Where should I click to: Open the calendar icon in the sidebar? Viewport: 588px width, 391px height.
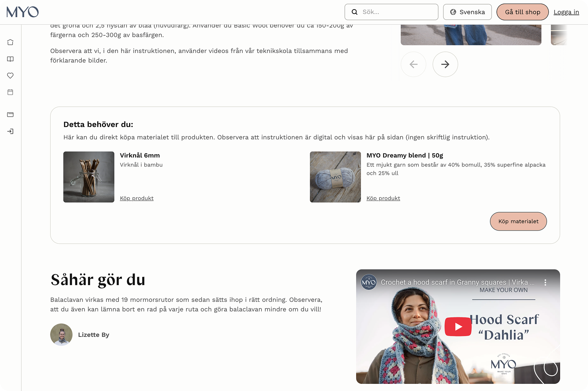tap(10, 92)
